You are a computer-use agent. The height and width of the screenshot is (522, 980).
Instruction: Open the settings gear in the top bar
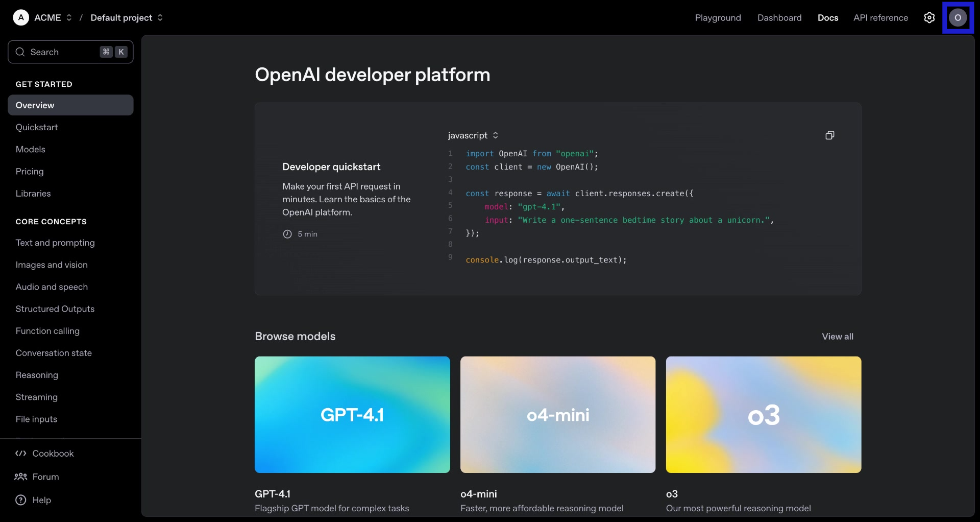929,17
